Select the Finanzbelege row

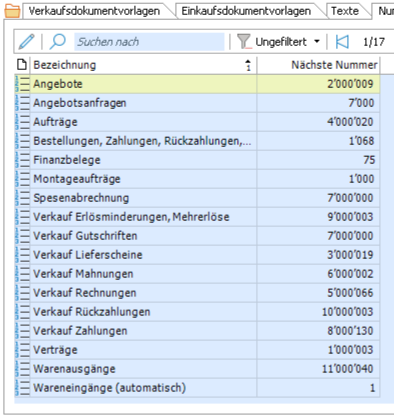pos(197,160)
